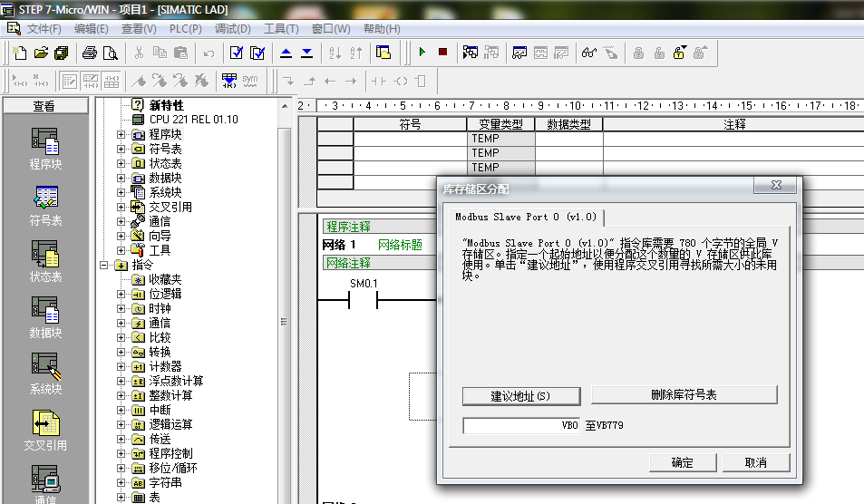Expand the 位逻辑 instruction folder
The height and width of the screenshot is (504, 864).
(121, 295)
